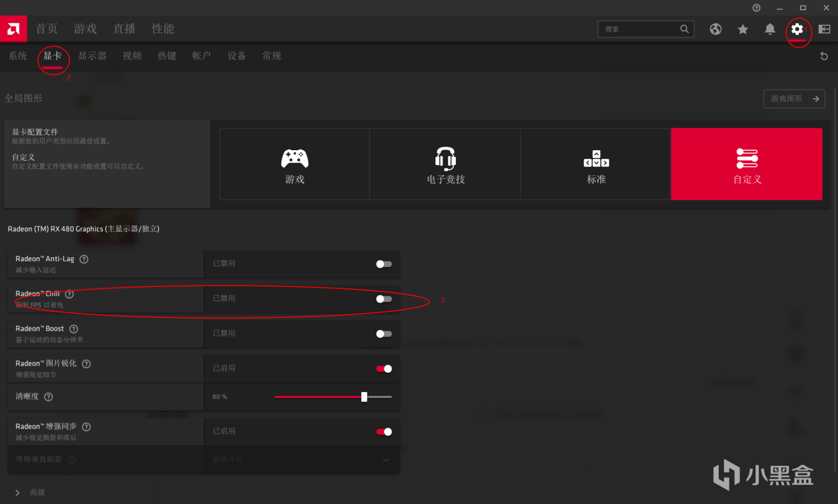The image size is (838, 504).
Task: Open the 等待垂直刷新 dropdown
Action: click(302, 460)
